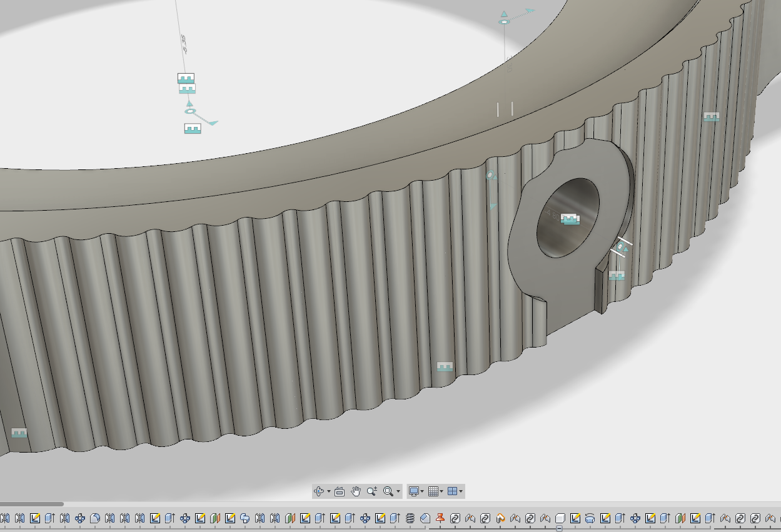
Task: Click the red pinned feature icon in the timeline
Action: [440, 518]
